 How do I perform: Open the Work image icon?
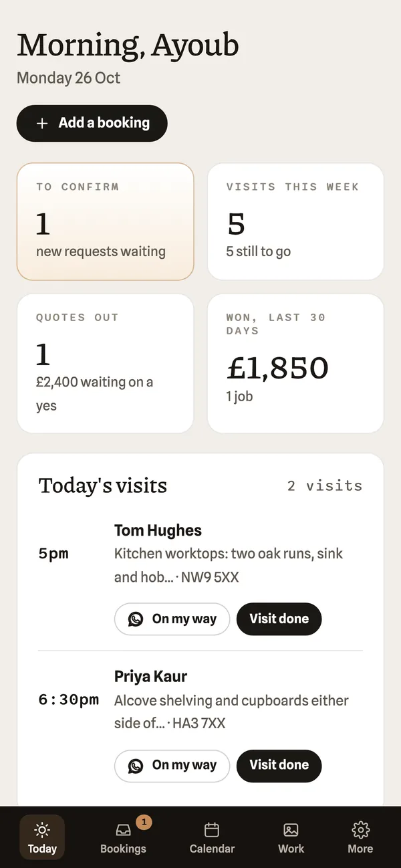(291, 830)
